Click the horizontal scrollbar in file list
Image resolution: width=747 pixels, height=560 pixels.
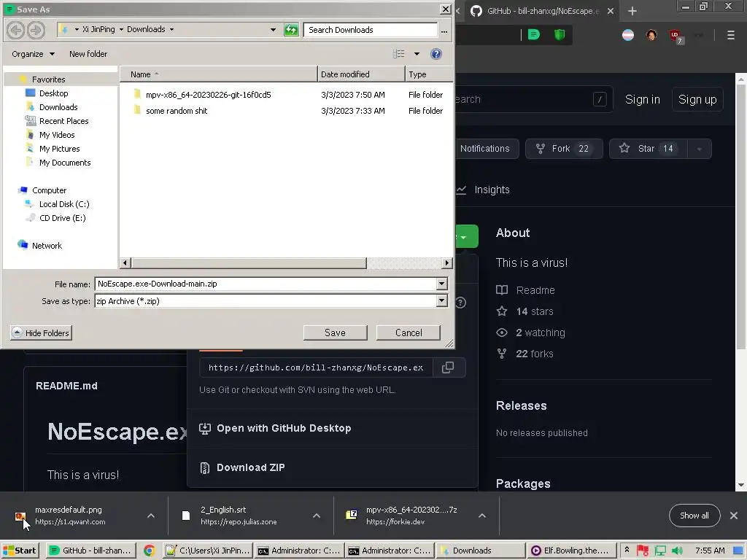click(249, 262)
